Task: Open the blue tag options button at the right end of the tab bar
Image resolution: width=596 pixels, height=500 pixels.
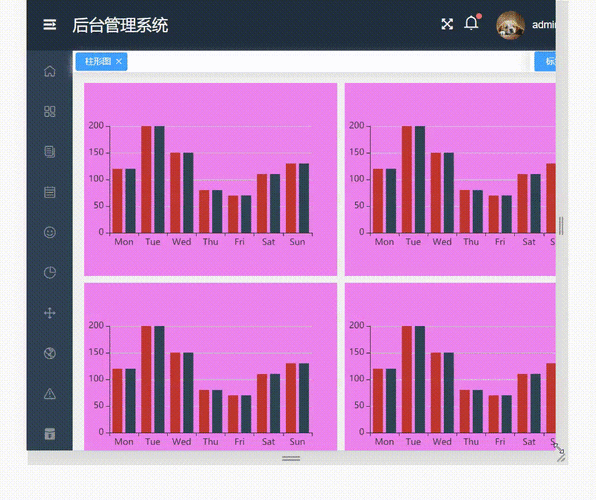Action: tap(545, 61)
